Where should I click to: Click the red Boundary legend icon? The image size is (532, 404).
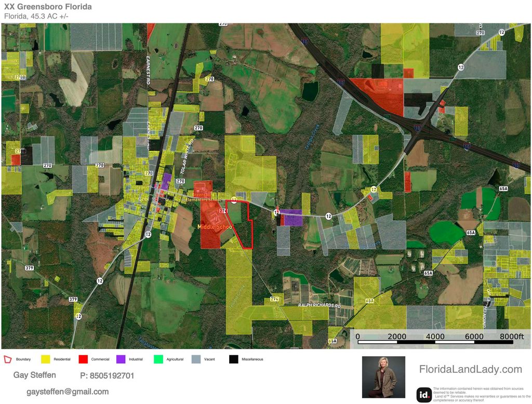tap(8, 359)
